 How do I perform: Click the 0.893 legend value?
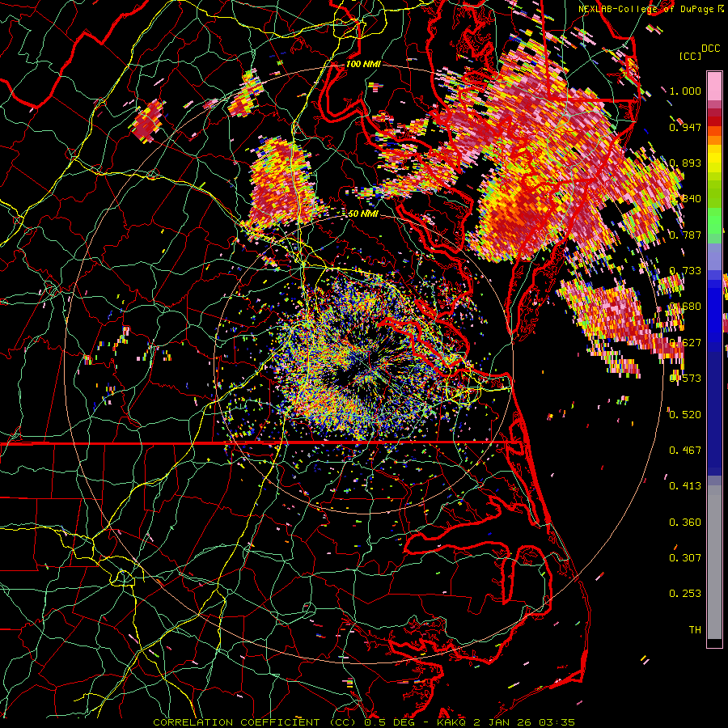tap(685, 163)
